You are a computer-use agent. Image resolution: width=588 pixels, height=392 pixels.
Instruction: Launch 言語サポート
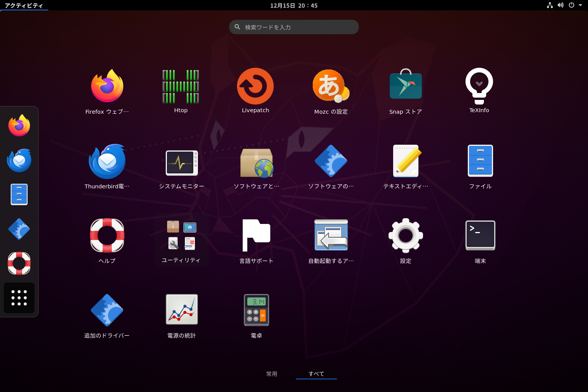click(256, 235)
